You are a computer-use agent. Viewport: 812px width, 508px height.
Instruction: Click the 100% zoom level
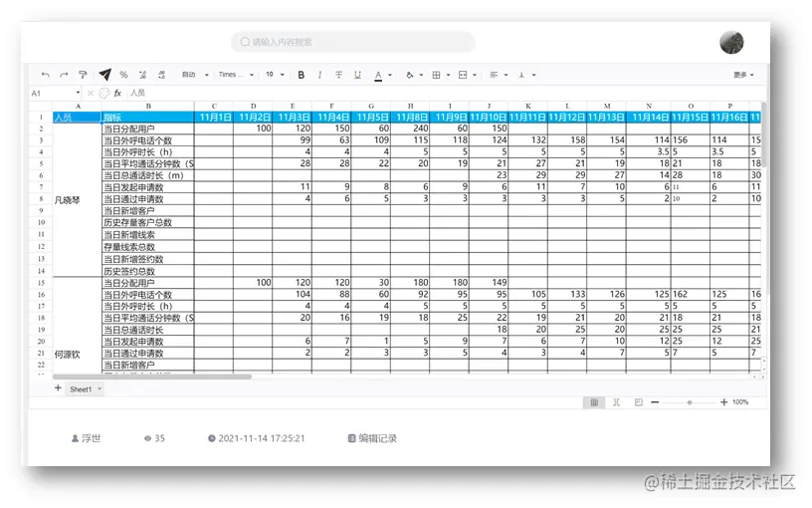click(x=740, y=402)
